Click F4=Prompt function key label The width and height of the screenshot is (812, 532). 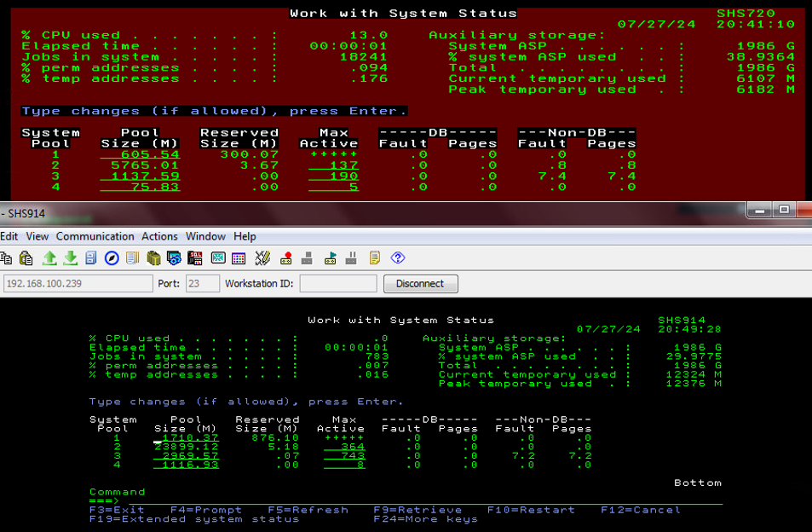206,510
